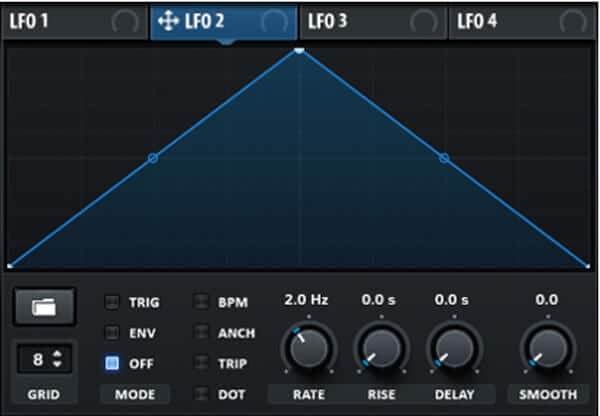Click the 0.0 s rise value
This screenshot has width=600, height=416.
(378, 300)
